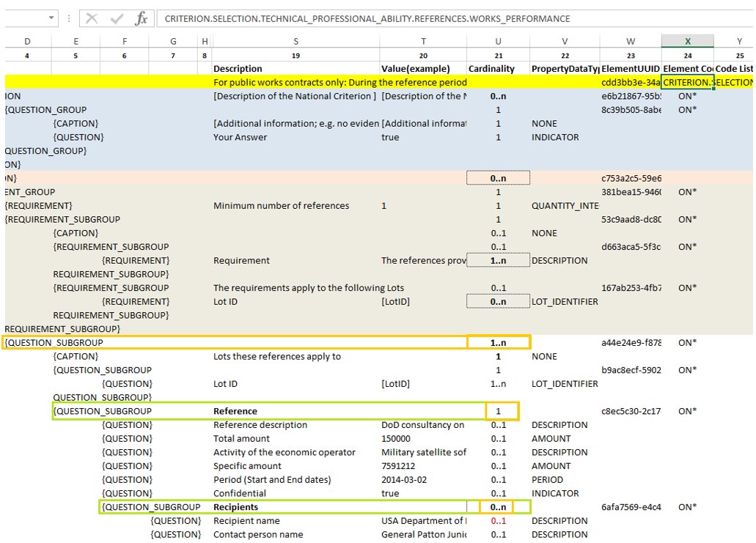Click the c753a2c5-59e6 UUID cell
This screenshot has width=756, height=543.
click(631, 178)
